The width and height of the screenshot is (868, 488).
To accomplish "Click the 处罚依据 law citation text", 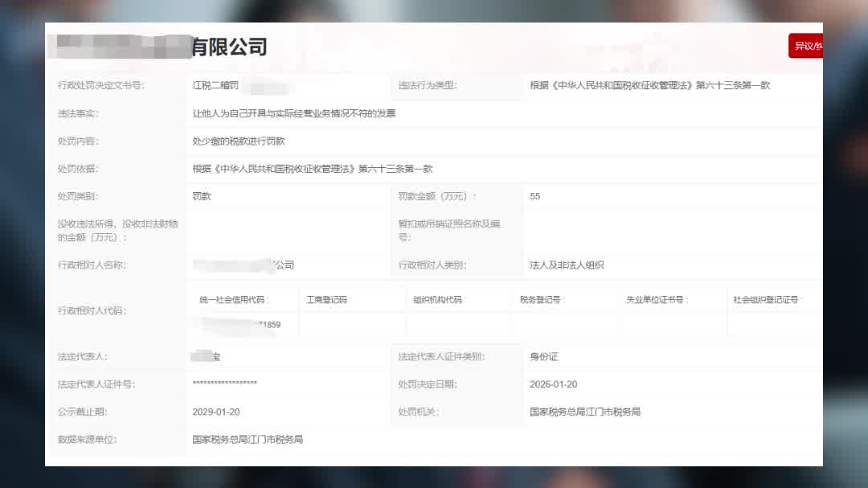I will tap(313, 169).
